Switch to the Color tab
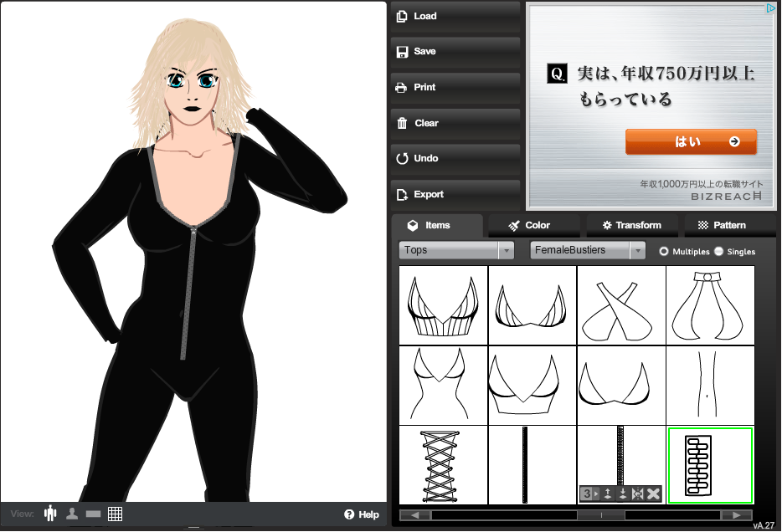This screenshot has height=532, width=782. coord(534,225)
